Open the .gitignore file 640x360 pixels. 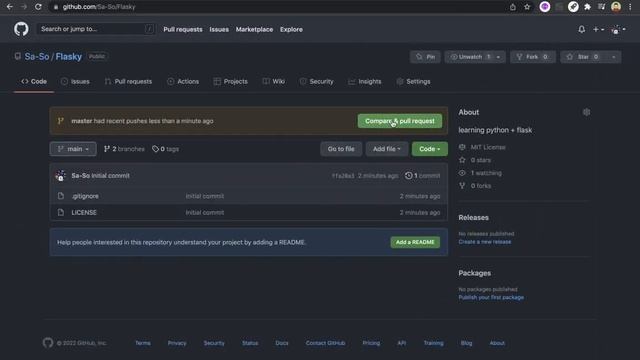tap(85, 196)
